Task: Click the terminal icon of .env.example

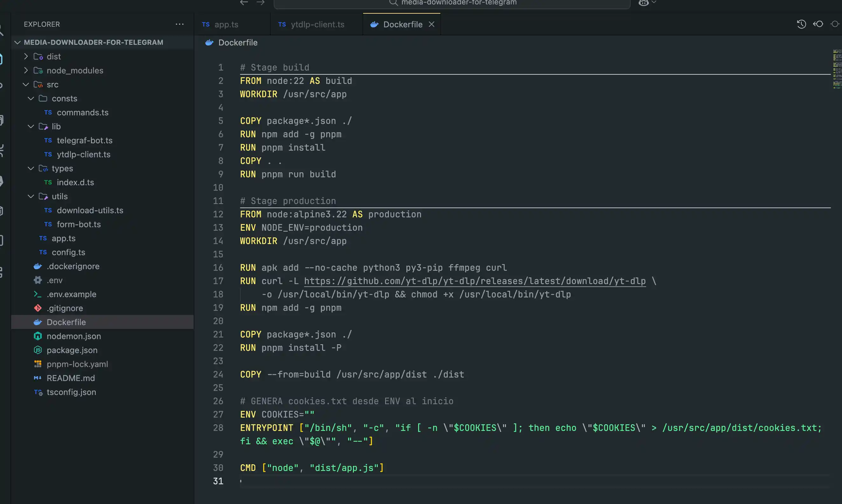Action: (x=38, y=294)
